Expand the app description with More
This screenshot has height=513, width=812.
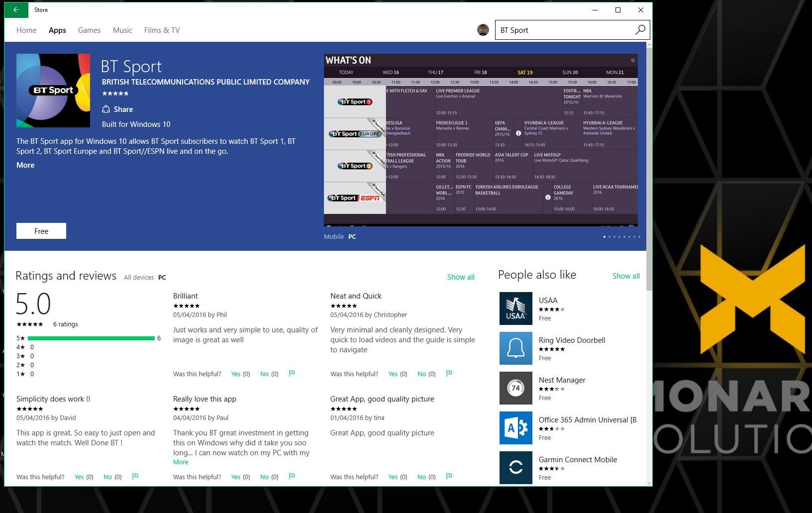(25, 165)
